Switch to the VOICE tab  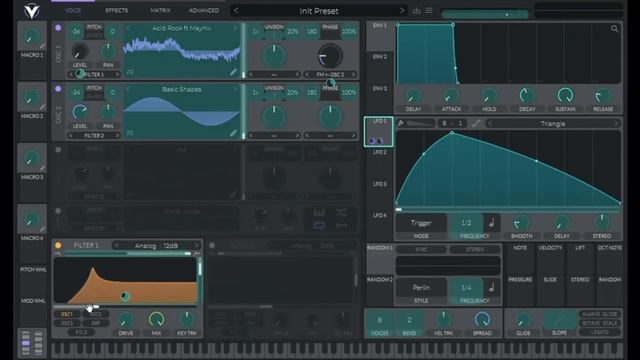(73, 11)
